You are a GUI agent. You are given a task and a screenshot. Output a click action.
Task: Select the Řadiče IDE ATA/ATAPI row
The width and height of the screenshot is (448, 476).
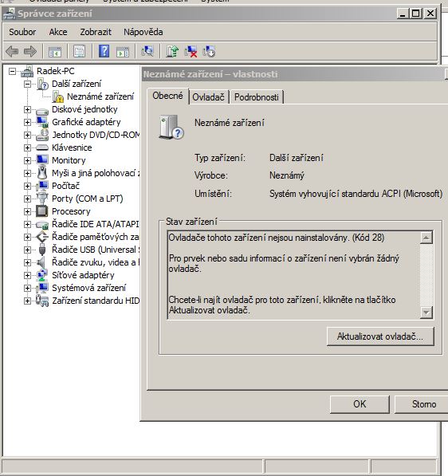pyautogui.click(x=96, y=224)
